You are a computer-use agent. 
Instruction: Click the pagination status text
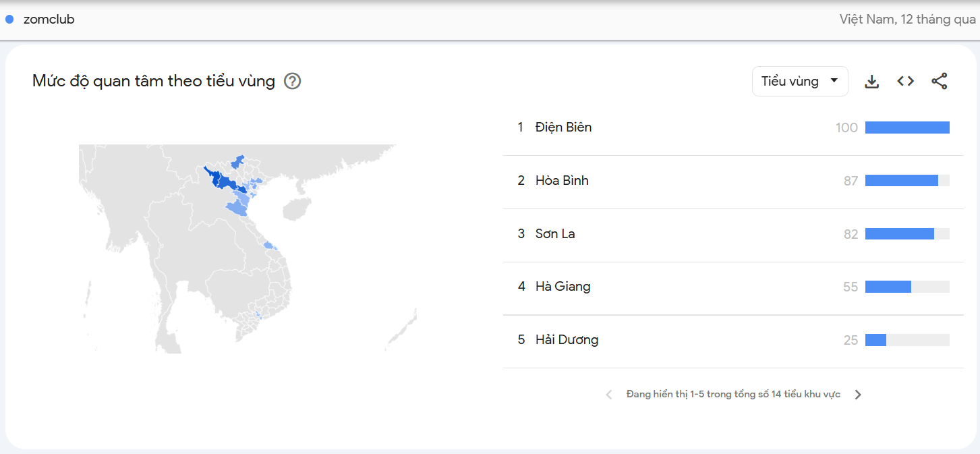point(733,395)
